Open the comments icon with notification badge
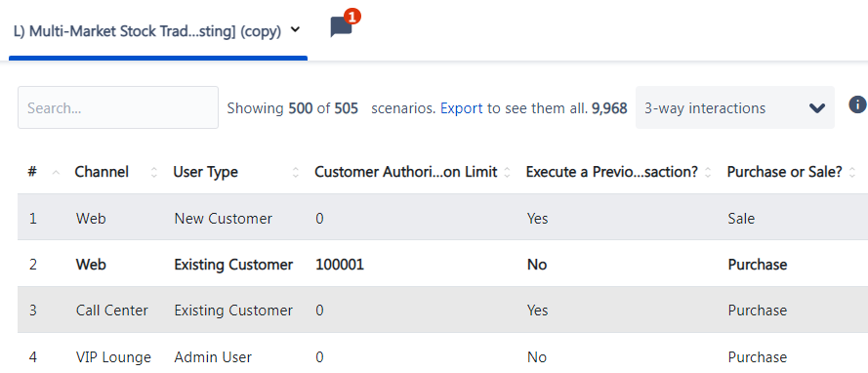The width and height of the screenshot is (868, 373). [342, 26]
